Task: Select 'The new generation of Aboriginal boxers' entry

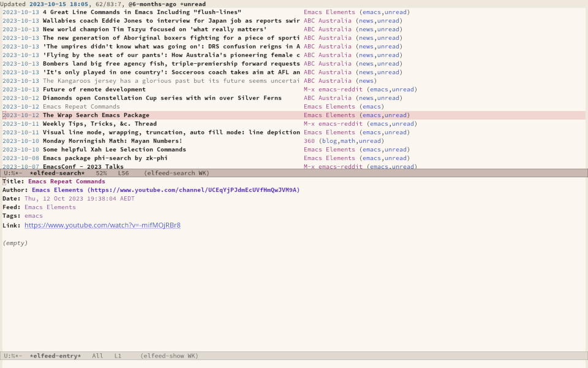Action: coord(171,38)
